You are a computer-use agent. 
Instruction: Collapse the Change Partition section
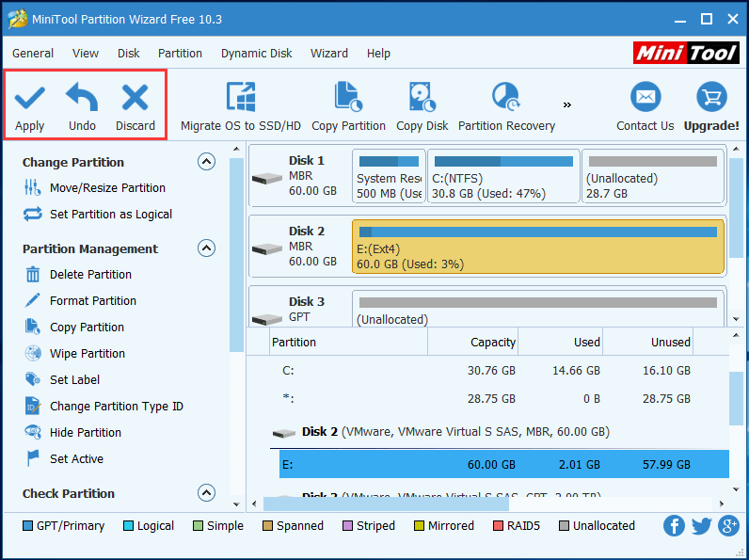(206, 162)
